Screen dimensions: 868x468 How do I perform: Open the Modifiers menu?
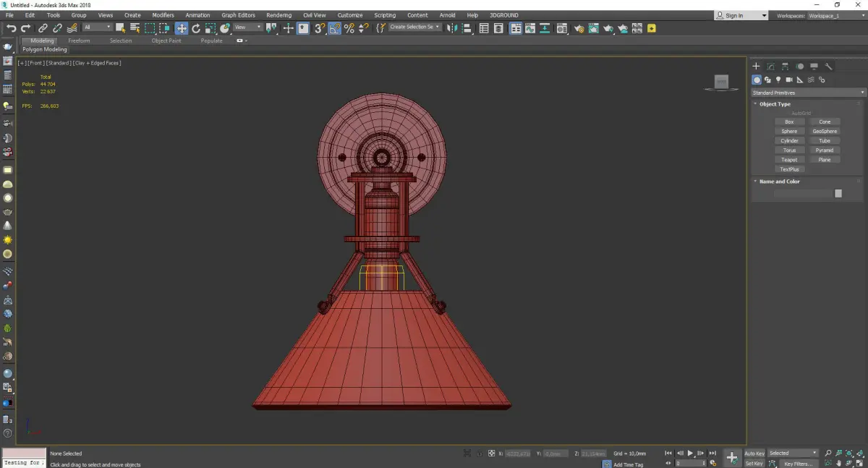[x=163, y=15]
